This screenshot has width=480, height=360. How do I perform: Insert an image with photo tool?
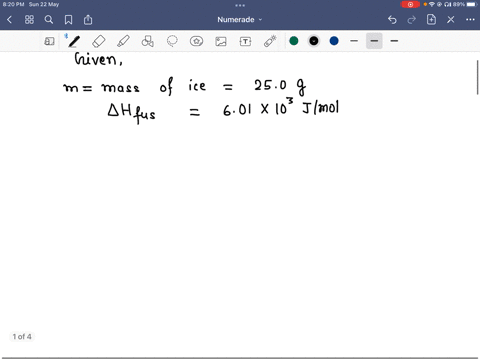[221, 41]
